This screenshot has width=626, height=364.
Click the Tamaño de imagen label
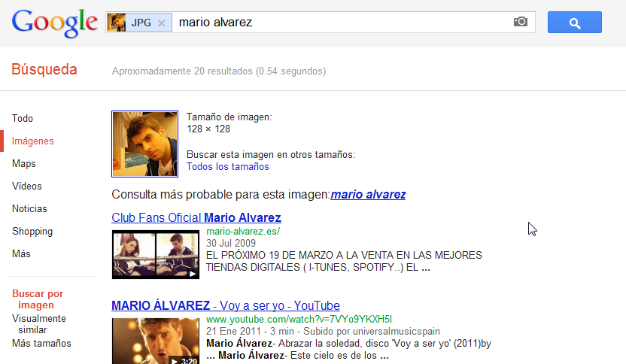tap(229, 117)
